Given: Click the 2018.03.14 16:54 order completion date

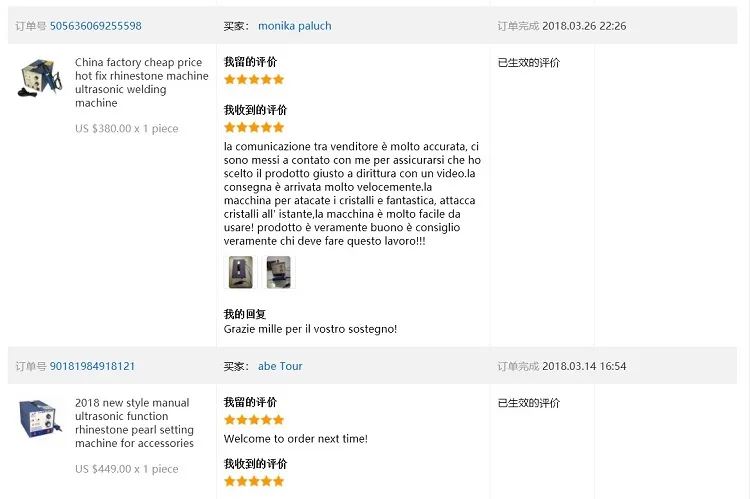Looking at the screenshot, I should coord(584,366).
